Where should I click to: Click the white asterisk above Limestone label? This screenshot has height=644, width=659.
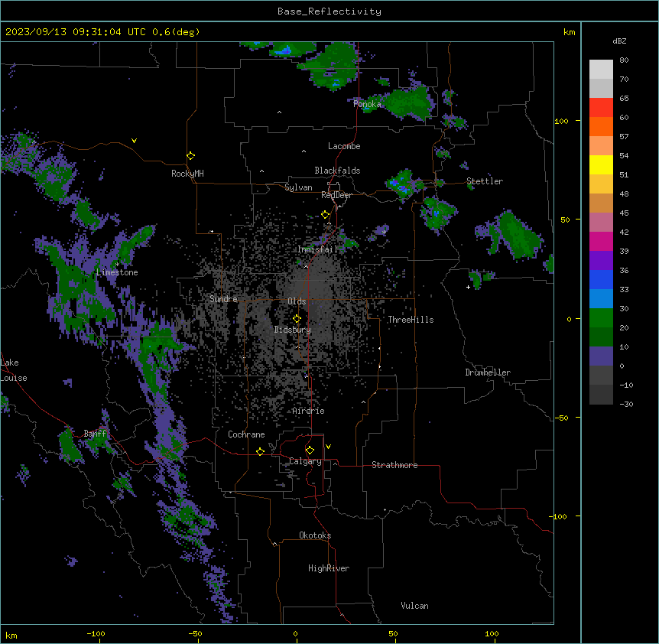coord(117,265)
